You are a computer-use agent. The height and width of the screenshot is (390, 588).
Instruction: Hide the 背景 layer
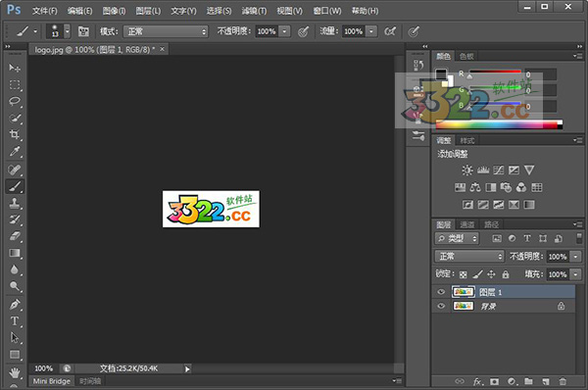click(441, 306)
